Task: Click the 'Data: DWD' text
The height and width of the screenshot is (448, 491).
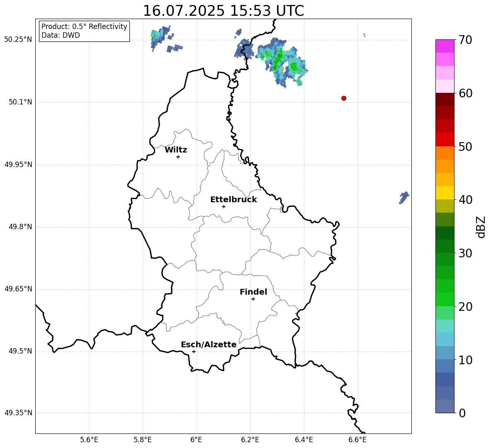Action: click(x=61, y=35)
